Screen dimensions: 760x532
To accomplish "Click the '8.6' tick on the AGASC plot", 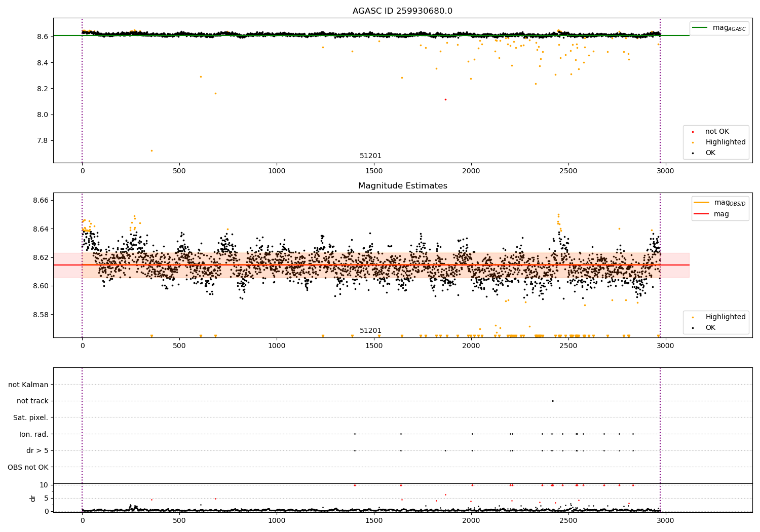I will pos(43,36).
